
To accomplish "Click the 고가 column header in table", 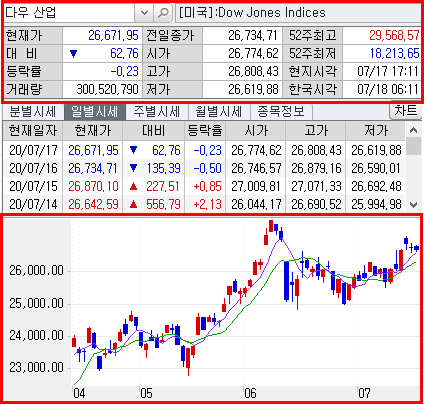I will point(316,131).
